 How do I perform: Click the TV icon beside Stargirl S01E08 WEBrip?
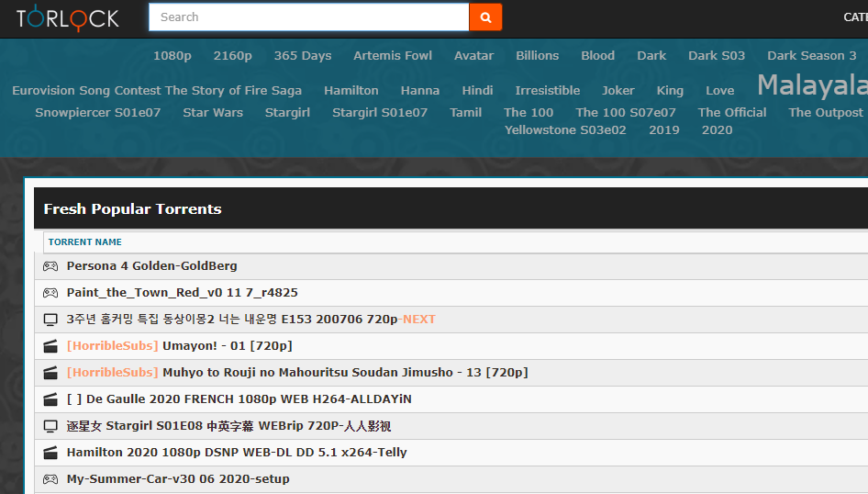point(50,426)
